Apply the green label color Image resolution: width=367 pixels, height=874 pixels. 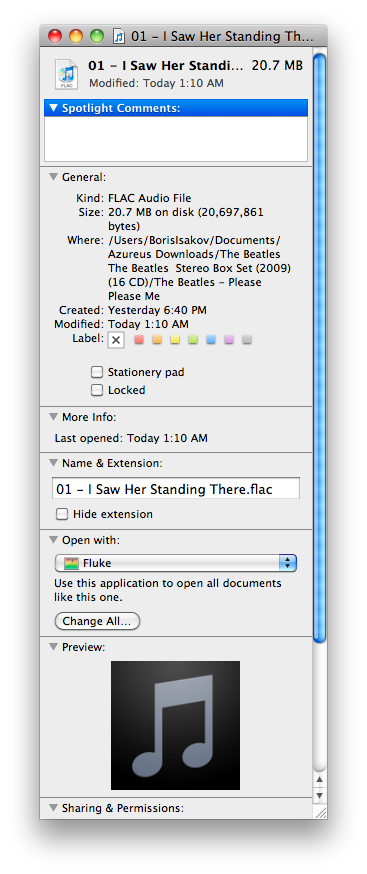point(193,339)
